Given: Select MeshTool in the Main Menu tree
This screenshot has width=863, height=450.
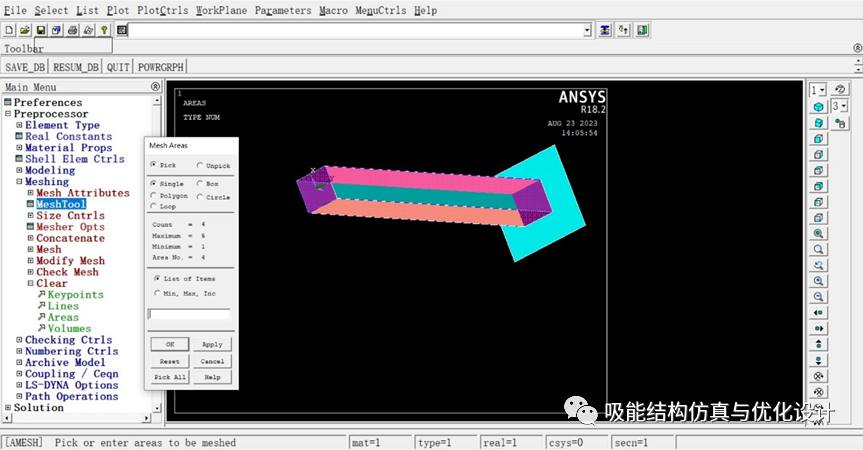Looking at the screenshot, I should pyautogui.click(x=61, y=204).
